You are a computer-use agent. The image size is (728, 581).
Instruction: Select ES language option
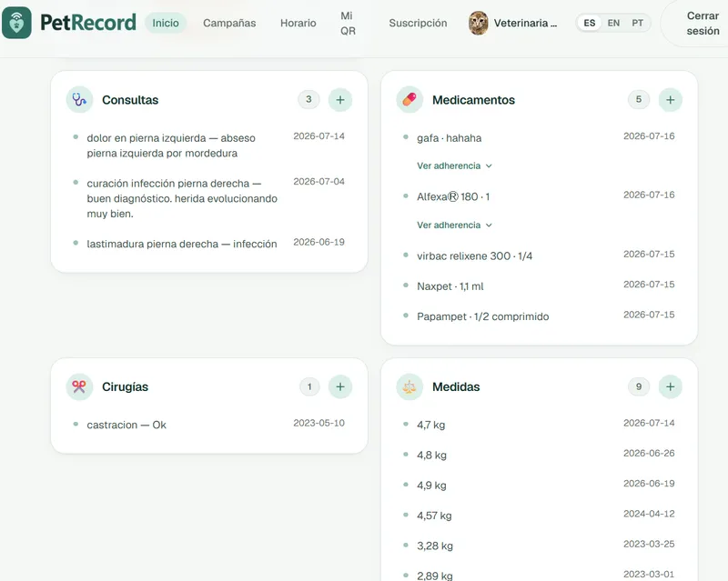pos(589,23)
